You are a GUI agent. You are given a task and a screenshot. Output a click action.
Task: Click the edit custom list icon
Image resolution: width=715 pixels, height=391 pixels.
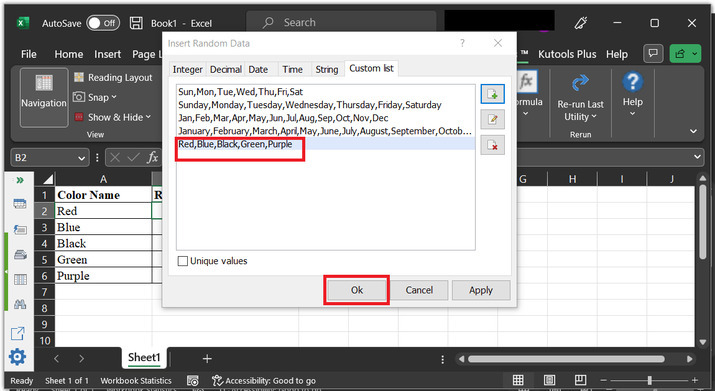click(492, 120)
